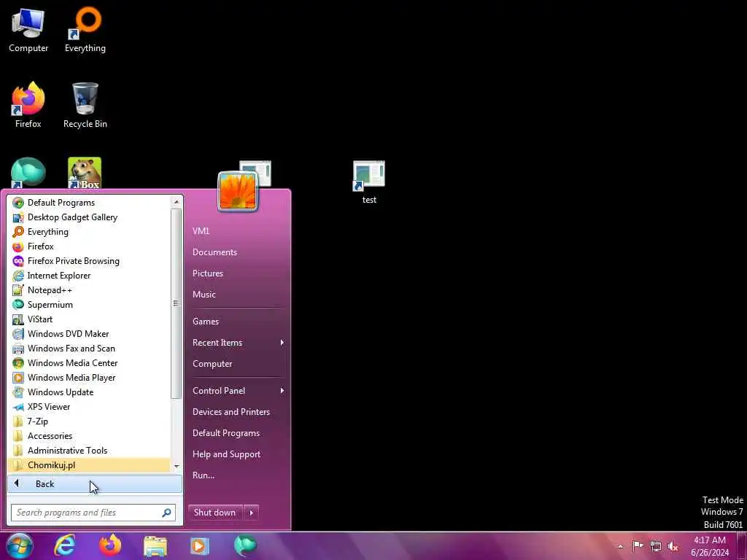Screen dimensions: 747x560
Task: Click the Windows Start orb
Action: (x=20, y=545)
